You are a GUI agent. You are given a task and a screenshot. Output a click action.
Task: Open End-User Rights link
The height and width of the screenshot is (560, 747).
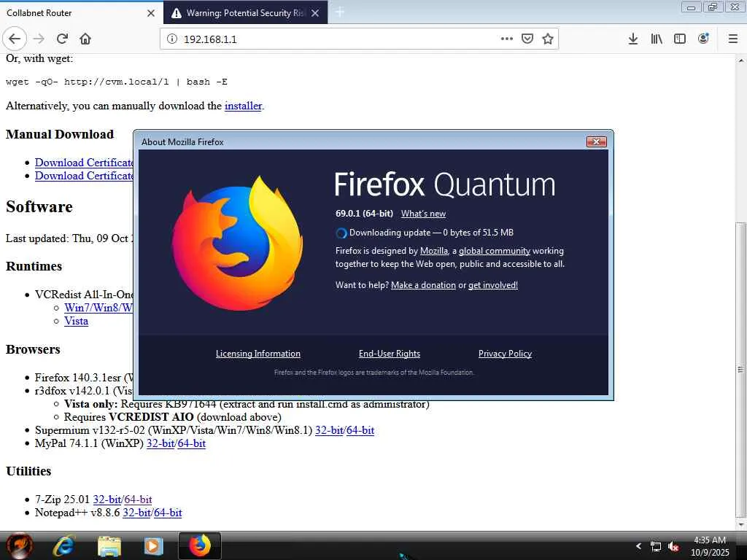(x=390, y=354)
